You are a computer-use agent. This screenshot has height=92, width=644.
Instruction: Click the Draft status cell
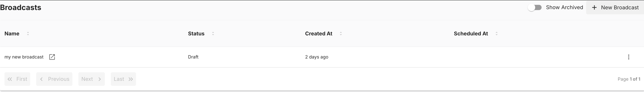pyautogui.click(x=193, y=57)
